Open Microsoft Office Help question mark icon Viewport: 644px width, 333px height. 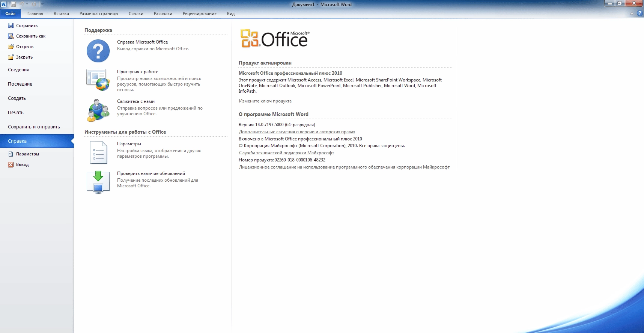click(x=98, y=51)
